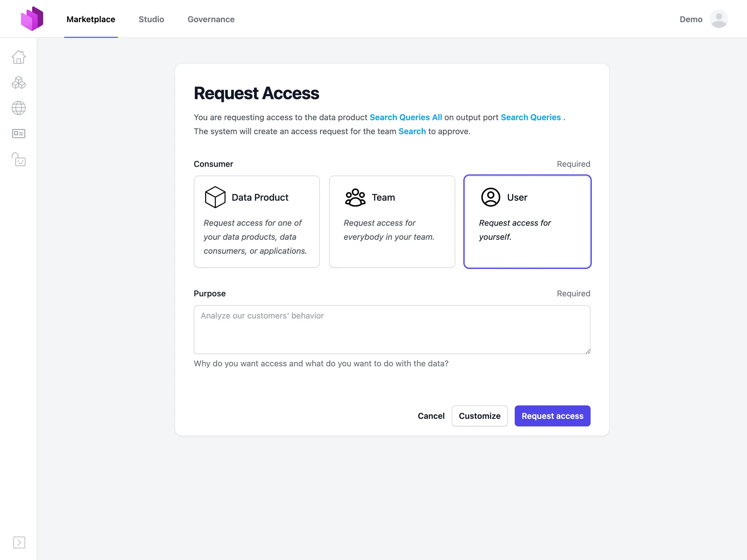Cancel the access request
The image size is (747, 560).
431,416
